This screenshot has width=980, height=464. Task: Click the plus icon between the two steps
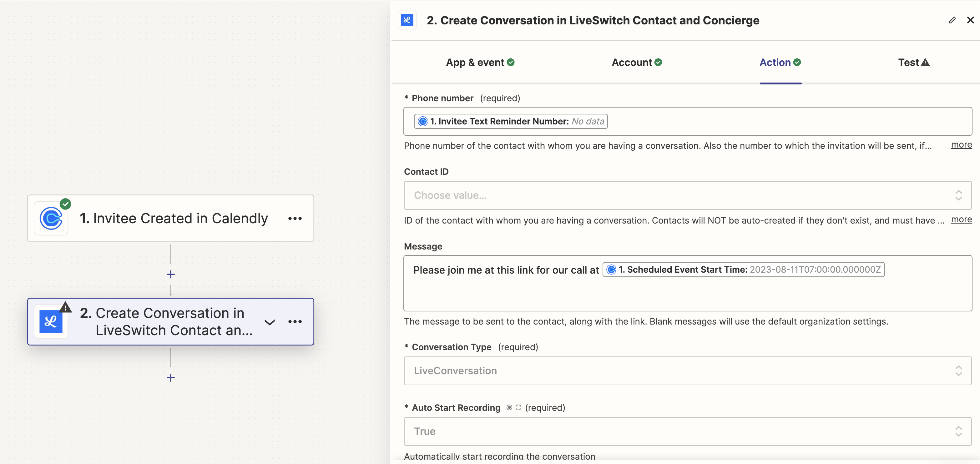click(x=170, y=274)
